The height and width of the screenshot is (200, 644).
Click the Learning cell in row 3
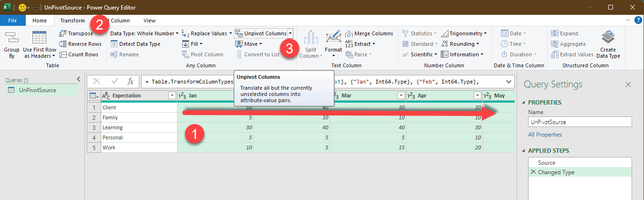click(139, 127)
